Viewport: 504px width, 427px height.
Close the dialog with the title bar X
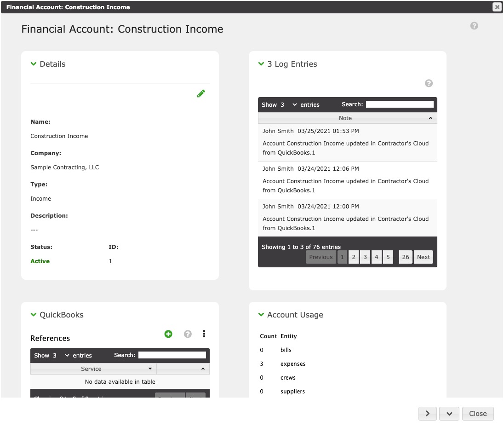(x=497, y=7)
